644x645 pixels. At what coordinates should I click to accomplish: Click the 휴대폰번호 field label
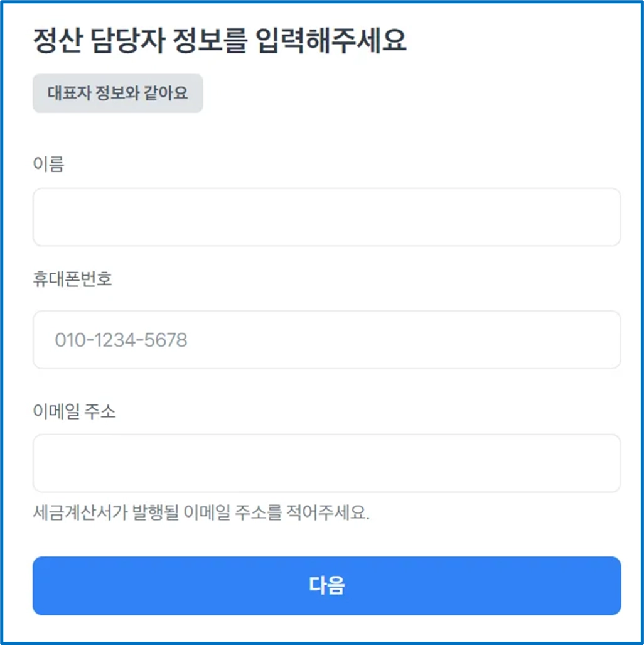tap(72, 279)
